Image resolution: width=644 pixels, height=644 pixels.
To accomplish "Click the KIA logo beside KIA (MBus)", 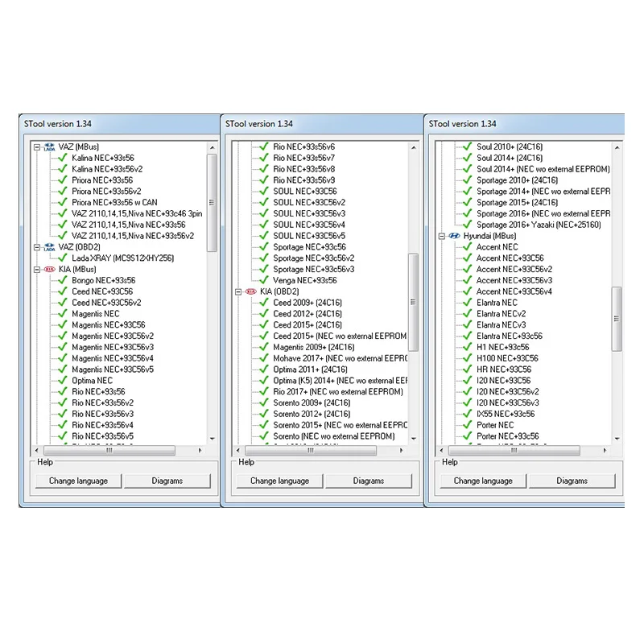I will (x=49, y=270).
